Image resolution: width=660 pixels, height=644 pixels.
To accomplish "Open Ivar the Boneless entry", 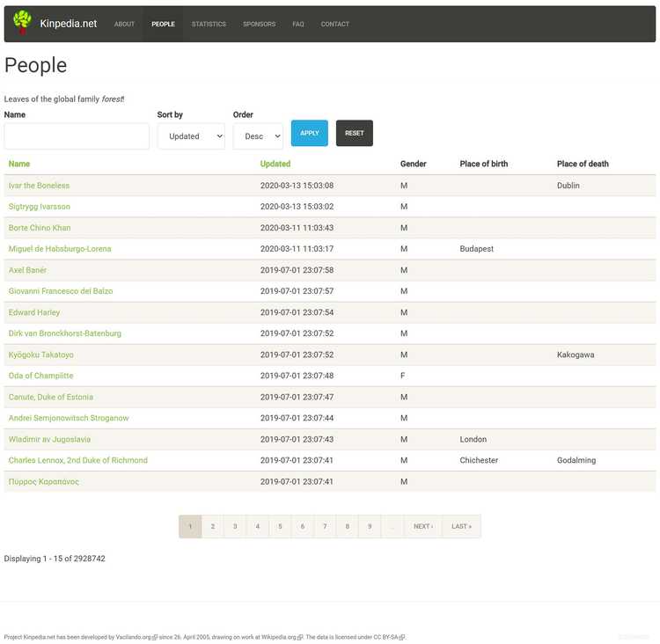I will [x=39, y=186].
